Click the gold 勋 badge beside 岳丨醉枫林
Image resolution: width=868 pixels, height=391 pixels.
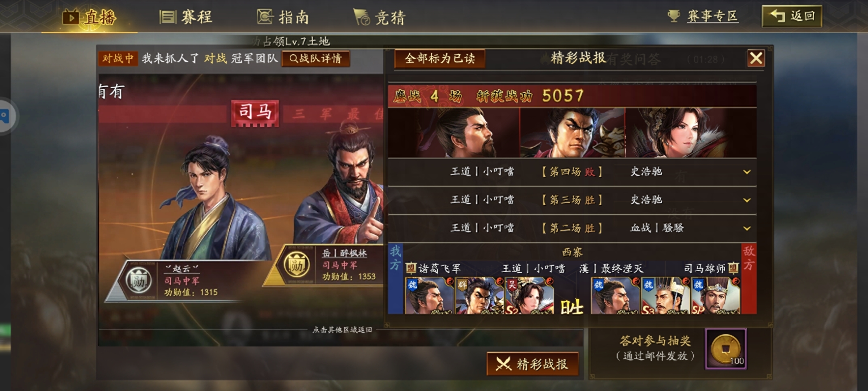tap(297, 265)
